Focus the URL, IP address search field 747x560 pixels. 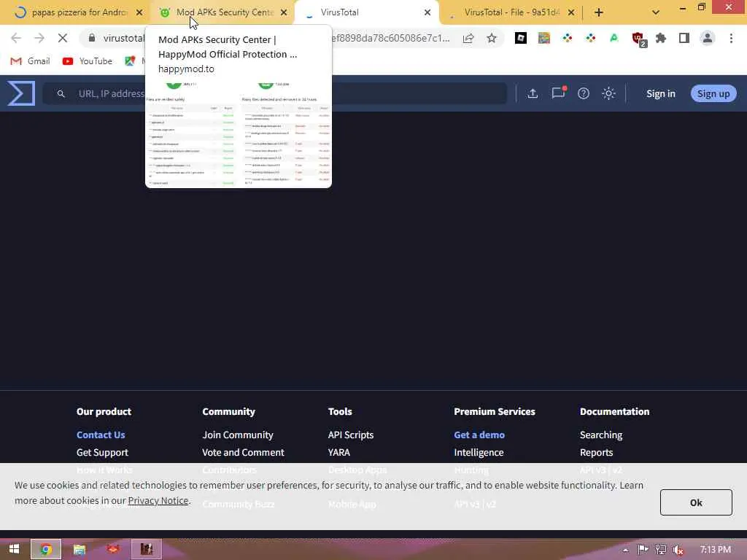click(274, 93)
